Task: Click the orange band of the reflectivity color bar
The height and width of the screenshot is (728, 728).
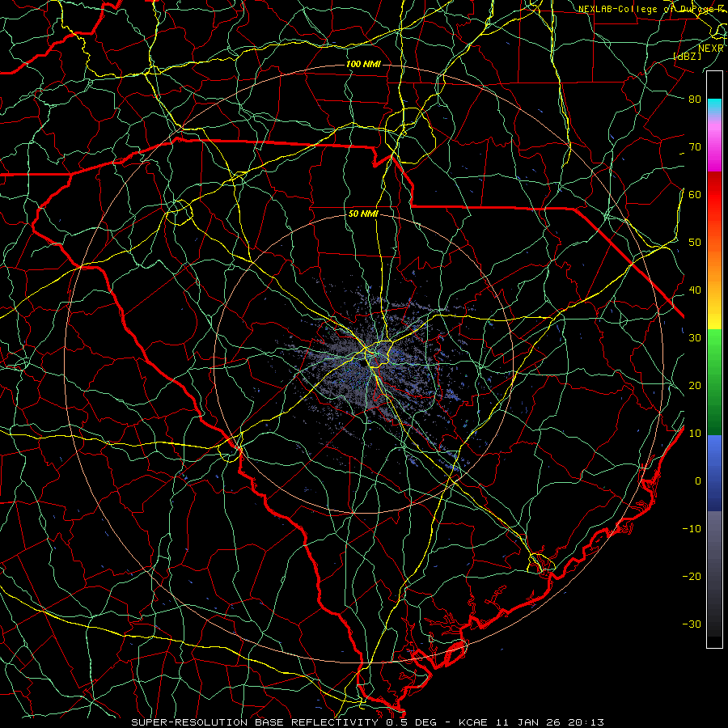Action: (714, 265)
